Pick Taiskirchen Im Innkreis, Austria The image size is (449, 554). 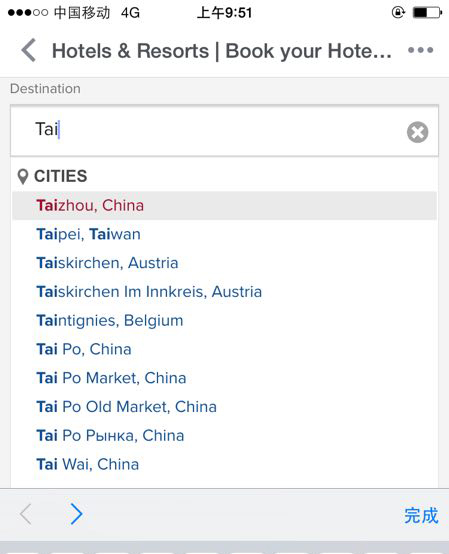pyautogui.click(x=224, y=292)
